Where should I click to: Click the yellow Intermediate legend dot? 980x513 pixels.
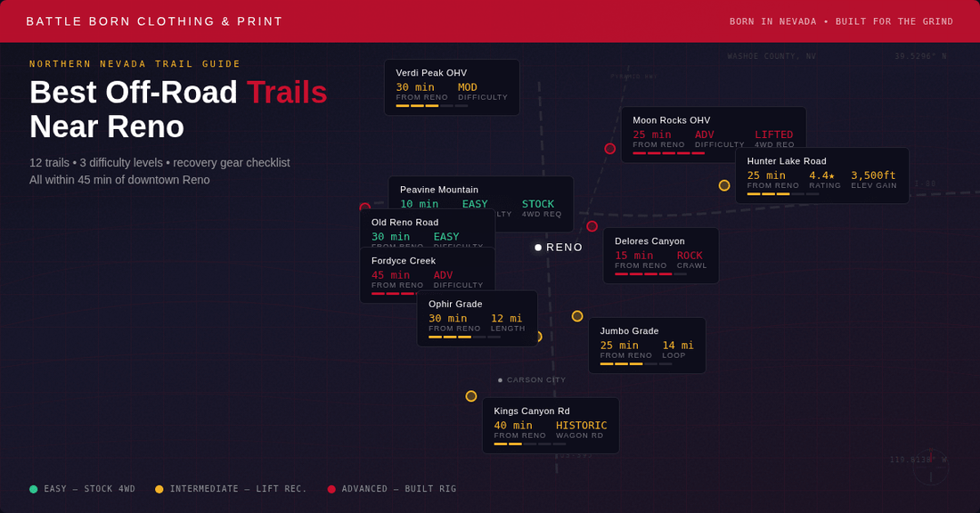point(159,489)
